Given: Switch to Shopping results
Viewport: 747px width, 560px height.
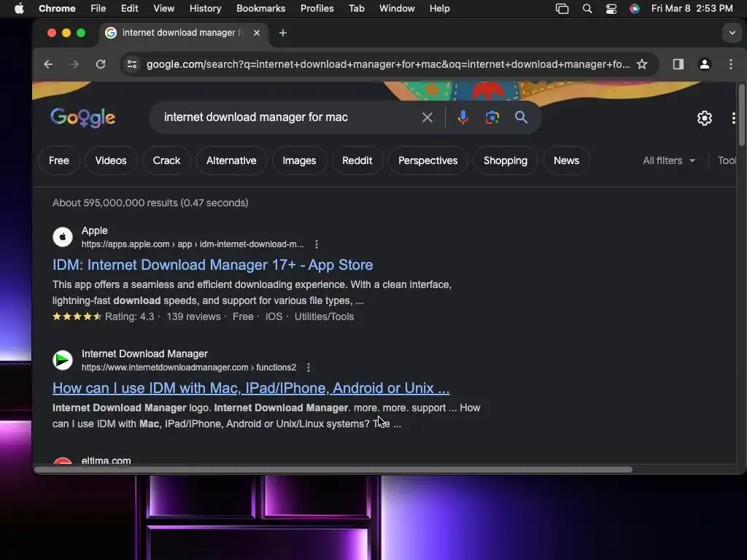Looking at the screenshot, I should (506, 160).
